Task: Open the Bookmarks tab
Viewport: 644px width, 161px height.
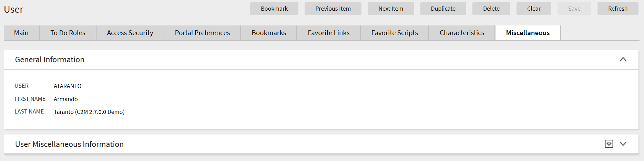Action: (x=269, y=33)
